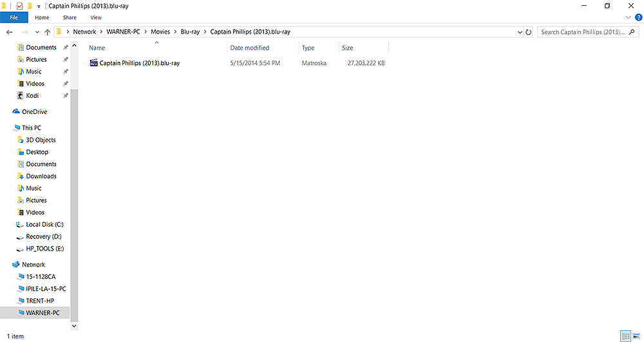Open pinned Videos in Quick access
Screen dimensions: 644x342
35,83
